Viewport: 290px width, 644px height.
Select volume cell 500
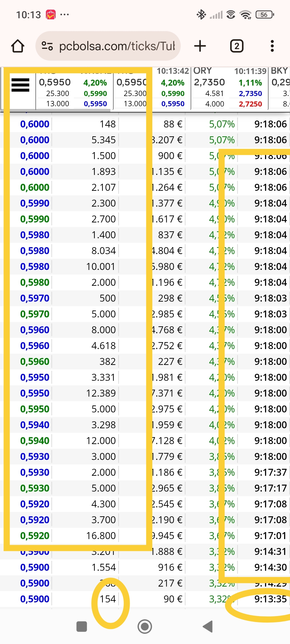108,298
